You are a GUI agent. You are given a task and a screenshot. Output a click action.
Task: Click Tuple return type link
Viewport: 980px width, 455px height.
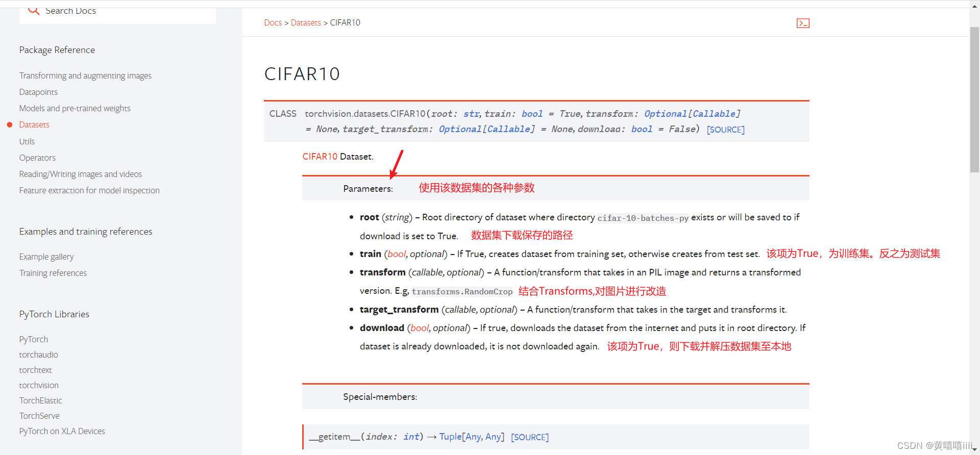click(x=450, y=437)
